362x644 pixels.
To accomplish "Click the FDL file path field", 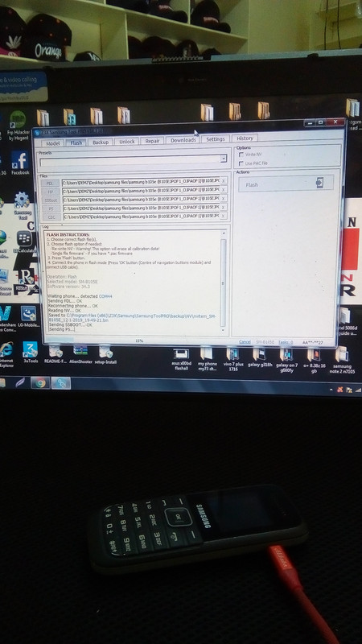I will tap(140, 182).
